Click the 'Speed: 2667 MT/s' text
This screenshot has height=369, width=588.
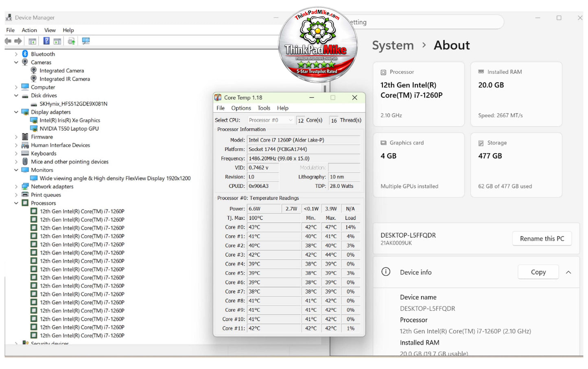pos(501,115)
